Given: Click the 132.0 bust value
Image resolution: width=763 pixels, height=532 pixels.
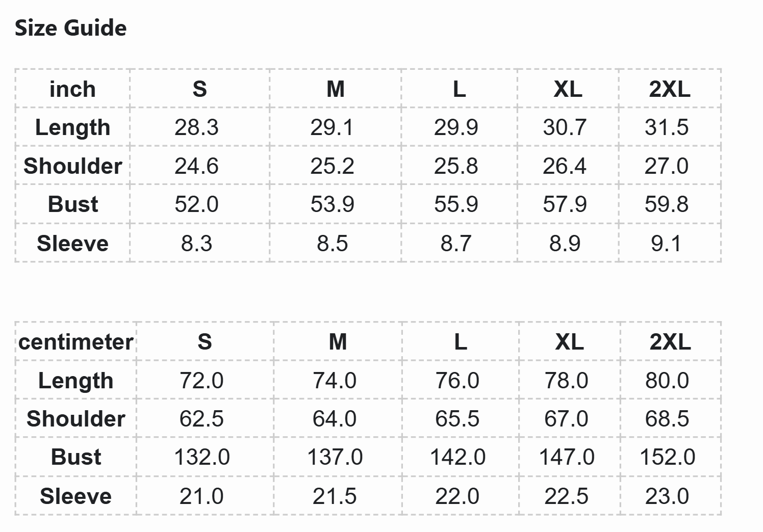Looking at the screenshot, I should click(x=202, y=457).
